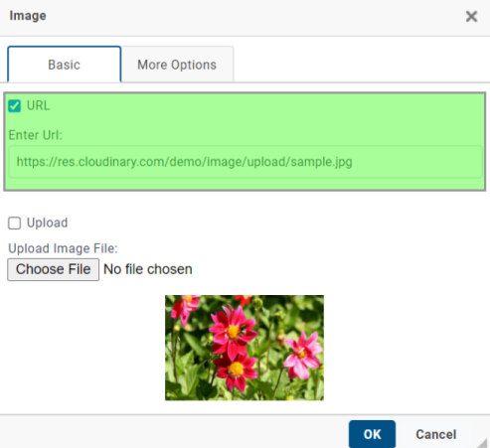Click the Choose File button
This screenshot has height=448, width=490.
pyautogui.click(x=53, y=269)
